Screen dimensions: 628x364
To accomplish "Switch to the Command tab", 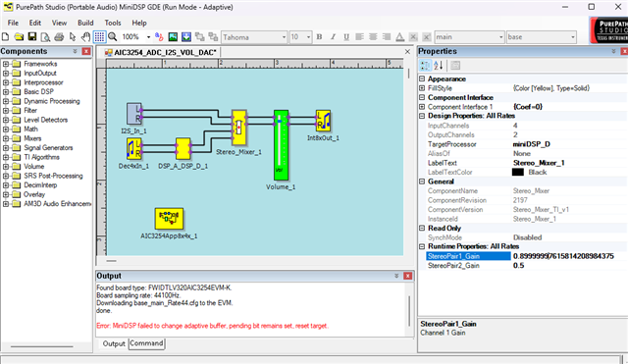I will (x=146, y=343).
